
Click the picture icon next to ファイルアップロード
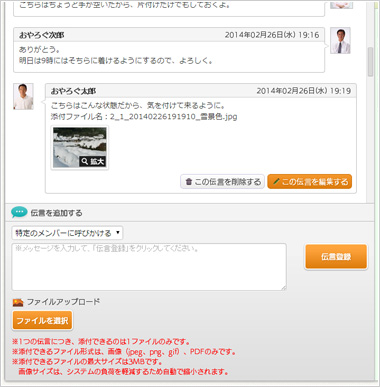point(18,302)
